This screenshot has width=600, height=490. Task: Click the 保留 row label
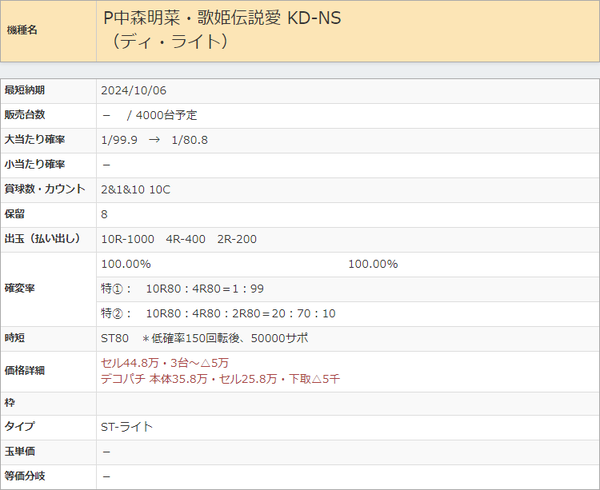14,214
